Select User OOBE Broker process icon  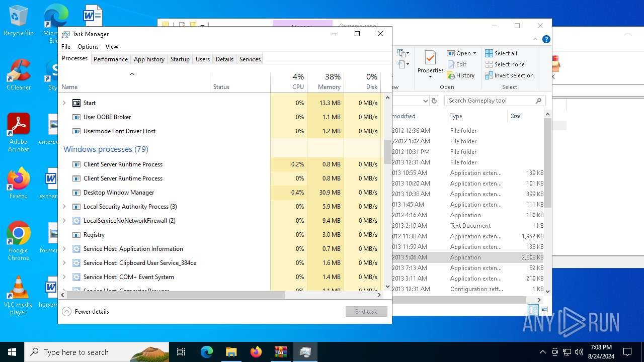76,117
